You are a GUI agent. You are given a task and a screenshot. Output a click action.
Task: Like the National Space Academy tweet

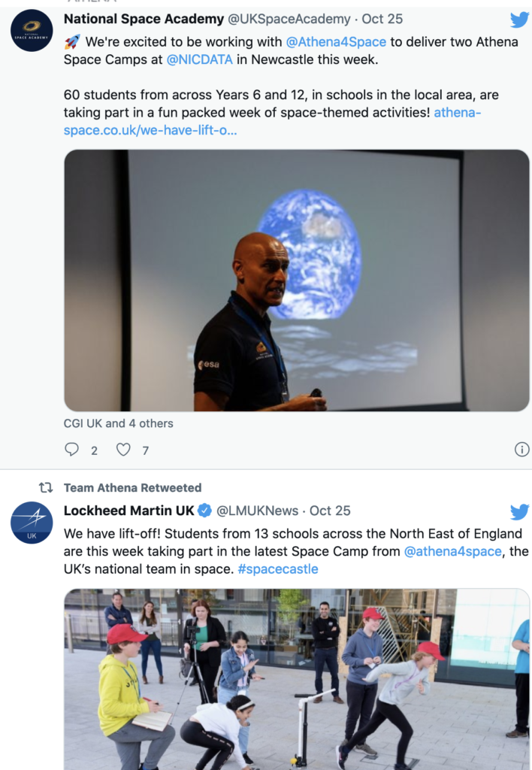tap(123, 450)
